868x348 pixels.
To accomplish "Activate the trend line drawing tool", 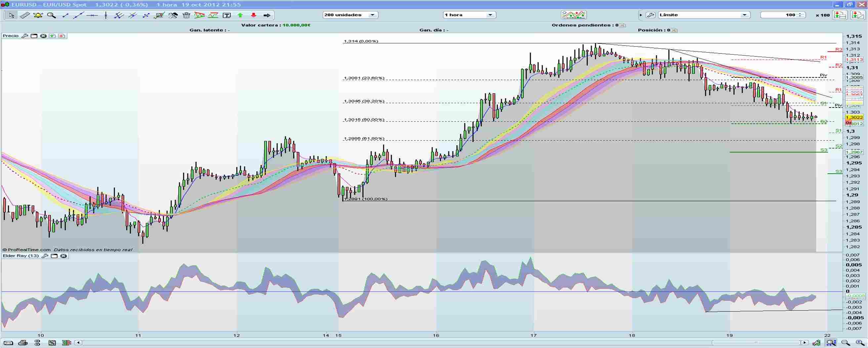I will [x=78, y=15].
